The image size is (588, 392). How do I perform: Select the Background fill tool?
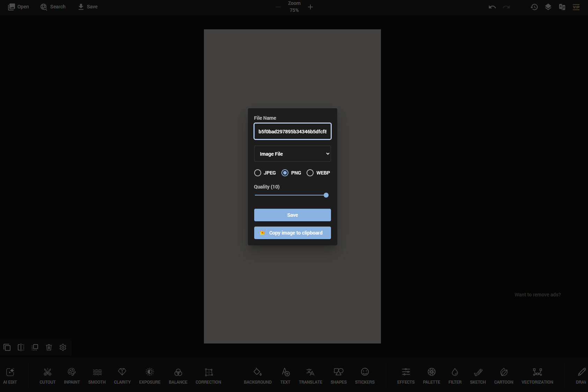click(258, 376)
